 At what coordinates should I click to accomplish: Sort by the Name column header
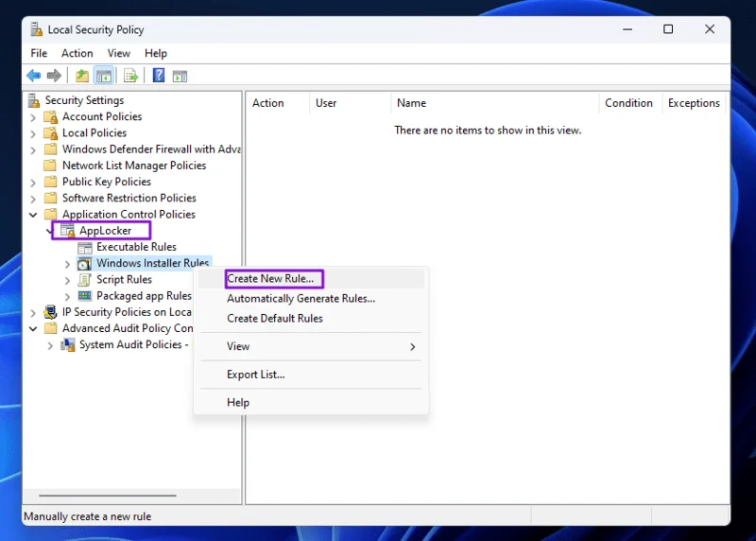click(x=494, y=103)
